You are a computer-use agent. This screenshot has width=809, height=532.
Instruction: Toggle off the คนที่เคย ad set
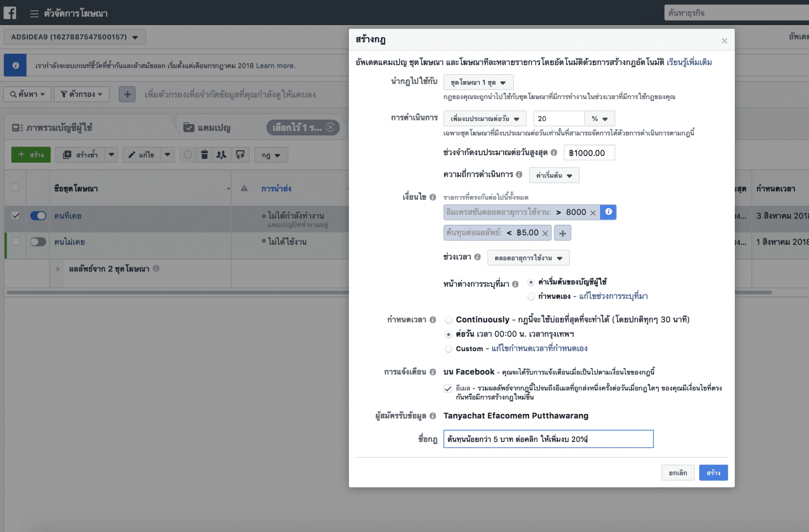(x=38, y=216)
